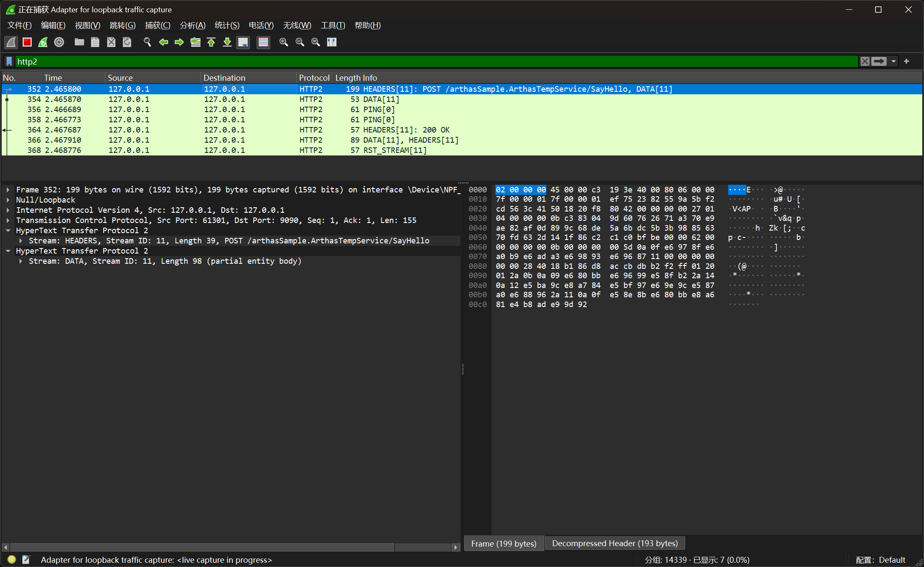Click the 配置: Default profile label
The height and width of the screenshot is (567, 924).
[880, 560]
